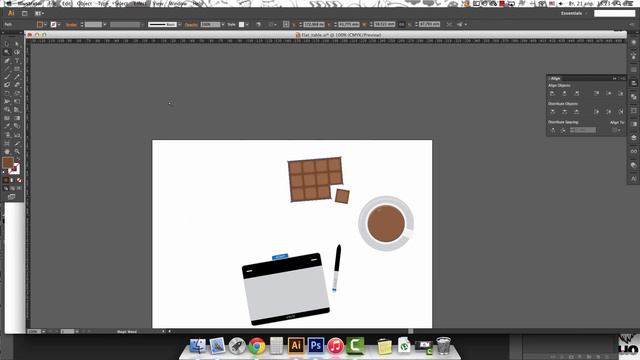Select the Zoom tool
This screenshot has height=360, width=640.
17,151
